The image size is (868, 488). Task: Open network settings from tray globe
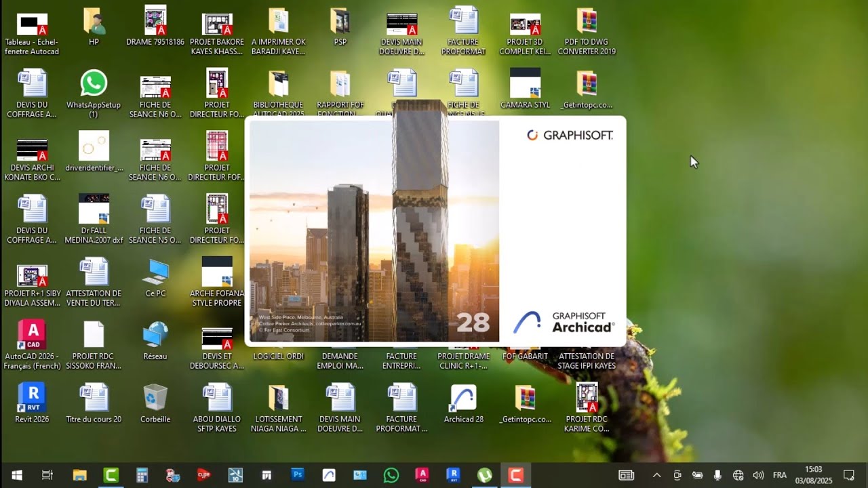tap(738, 475)
